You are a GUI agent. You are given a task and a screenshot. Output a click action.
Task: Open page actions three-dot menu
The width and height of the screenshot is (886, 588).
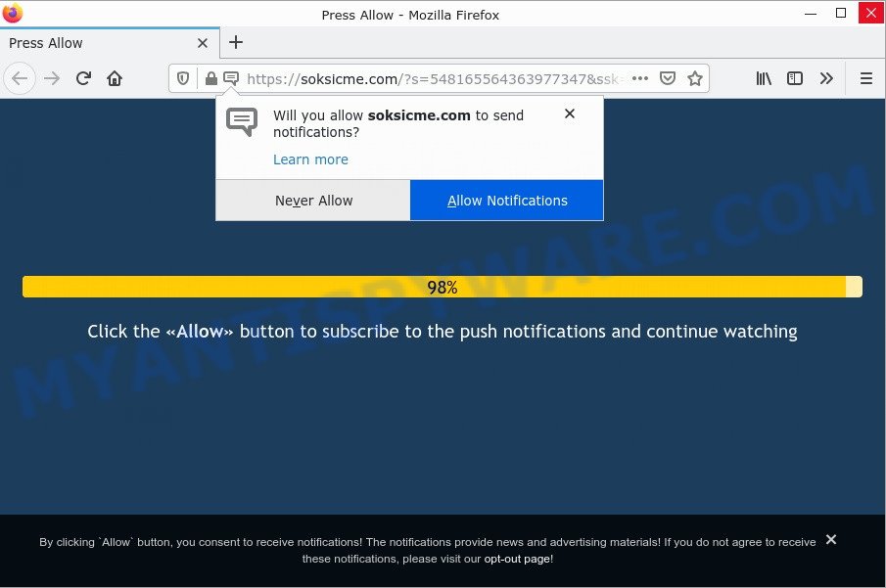tap(640, 78)
